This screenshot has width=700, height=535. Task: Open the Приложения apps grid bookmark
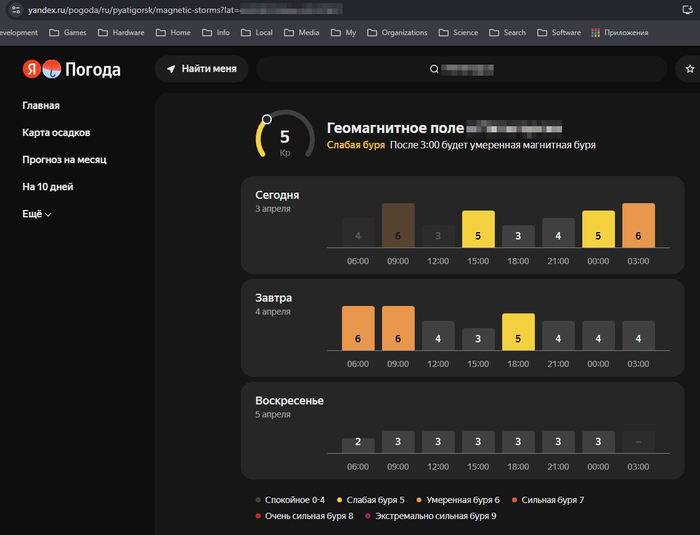[x=620, y=33]
